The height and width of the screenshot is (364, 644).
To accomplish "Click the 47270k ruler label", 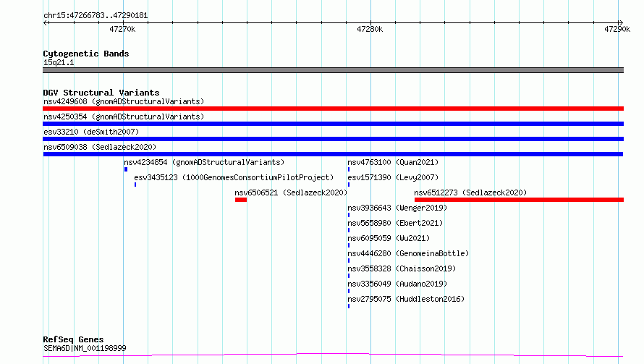I will coord(122,29).
